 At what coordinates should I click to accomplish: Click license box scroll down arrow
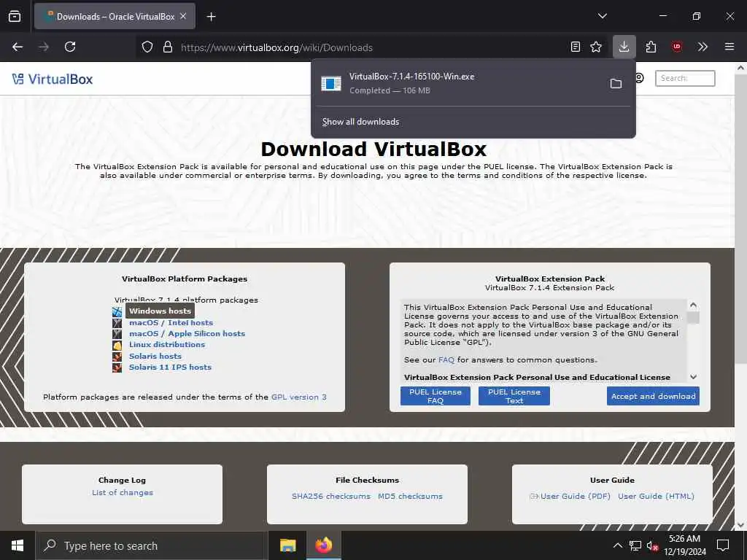(x=693, y=377)
